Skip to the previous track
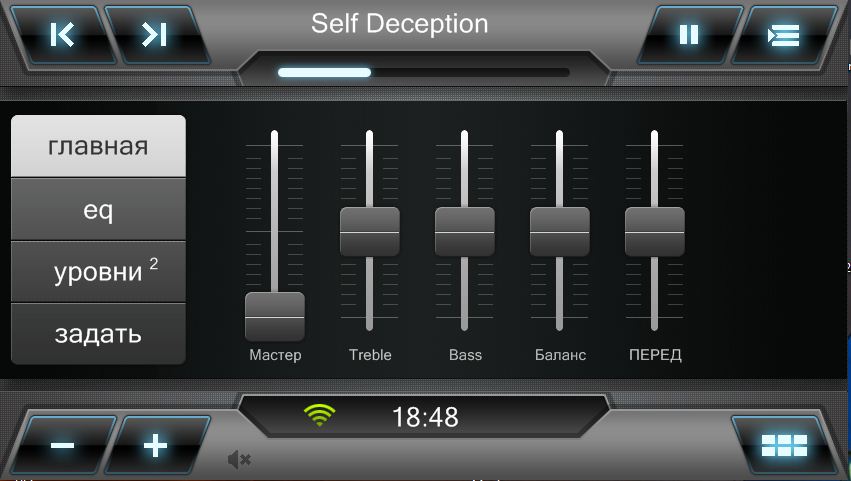 [x=62, y=35]
